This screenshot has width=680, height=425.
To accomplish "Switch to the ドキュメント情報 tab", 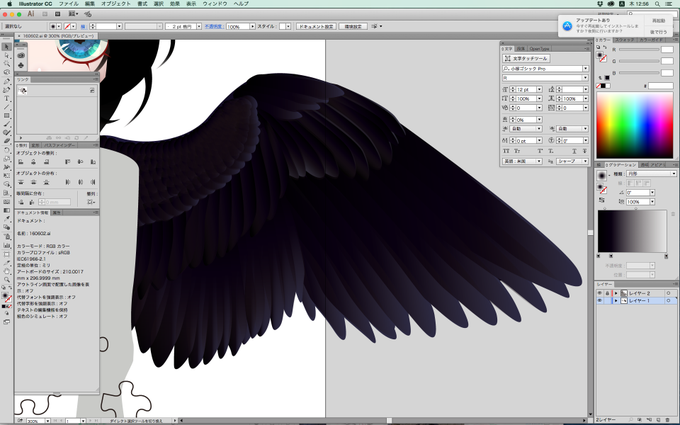I will tap(33, 212).
